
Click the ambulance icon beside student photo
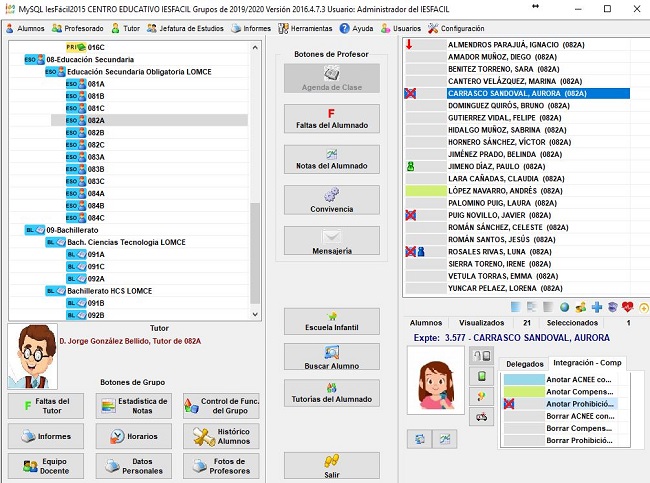click(482, 417)
